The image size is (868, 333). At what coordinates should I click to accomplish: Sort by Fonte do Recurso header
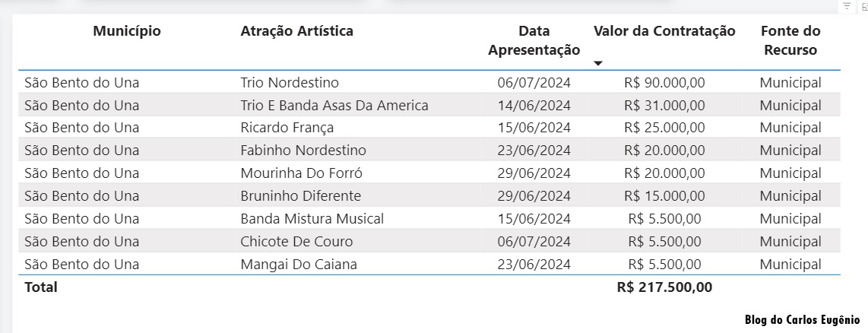coord(790,40)
